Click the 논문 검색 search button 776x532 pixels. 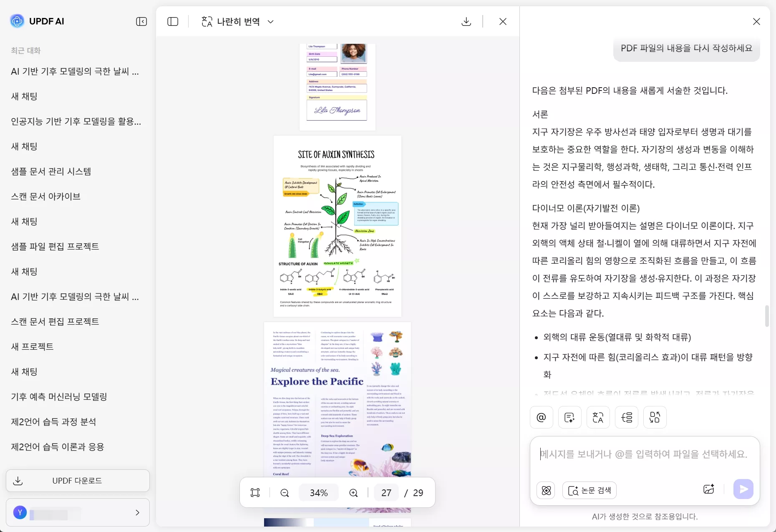coord(590,490)
